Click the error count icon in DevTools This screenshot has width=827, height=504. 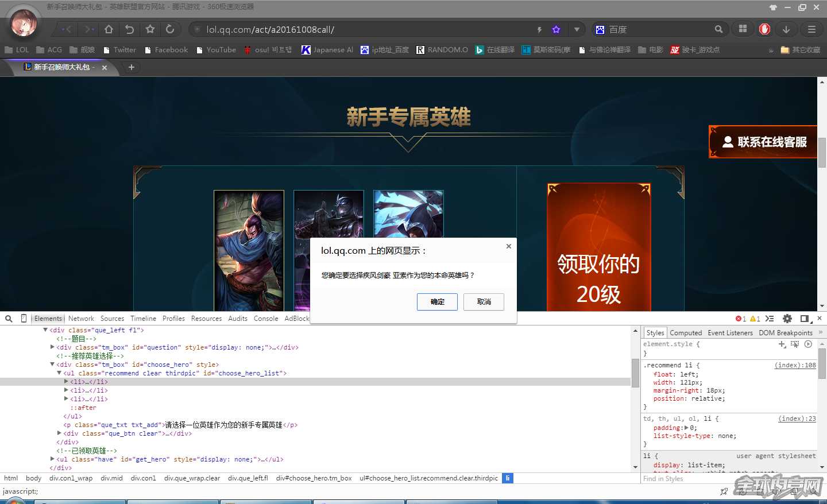pos(738,319)
